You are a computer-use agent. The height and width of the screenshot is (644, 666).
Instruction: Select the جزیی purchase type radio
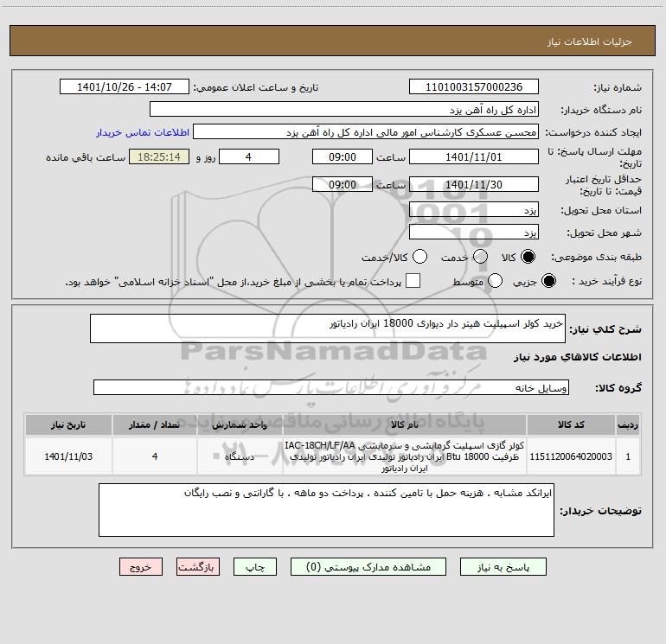(x=548, y=281)
